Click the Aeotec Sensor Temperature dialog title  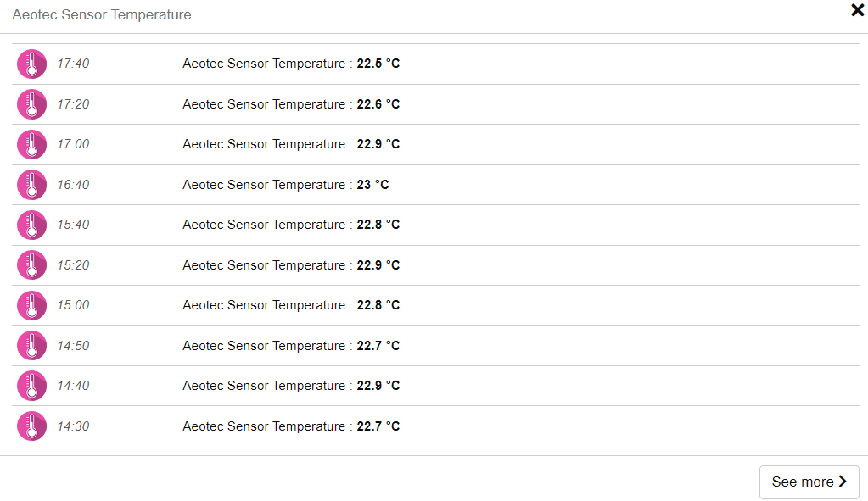point(102,15)
